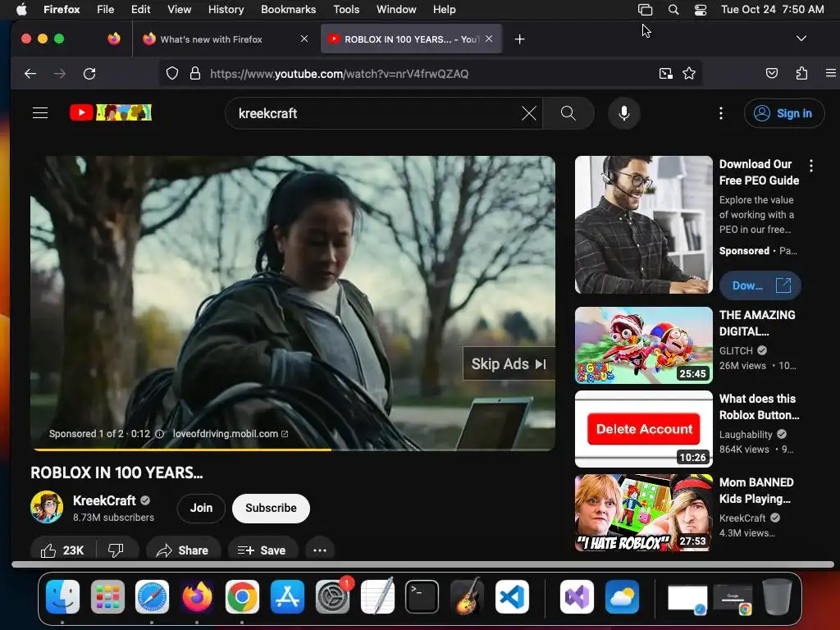This screenshot has width=840, height=630.
Task: Open the Delete Account video thumbnail
Action: (x=643, y=428)
